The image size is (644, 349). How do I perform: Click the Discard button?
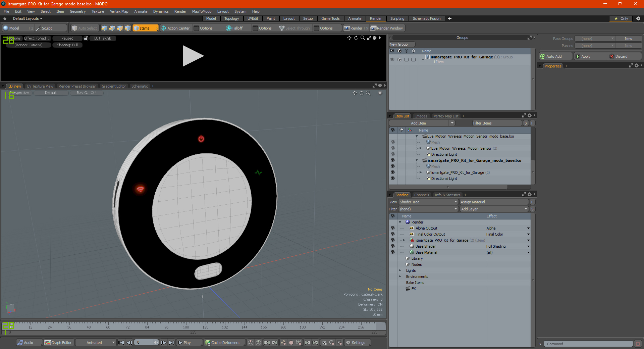(625, 56)
